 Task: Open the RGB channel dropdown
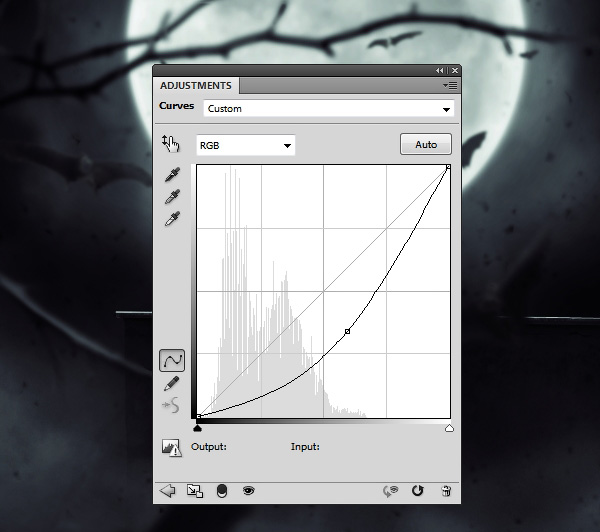point(246,145)
